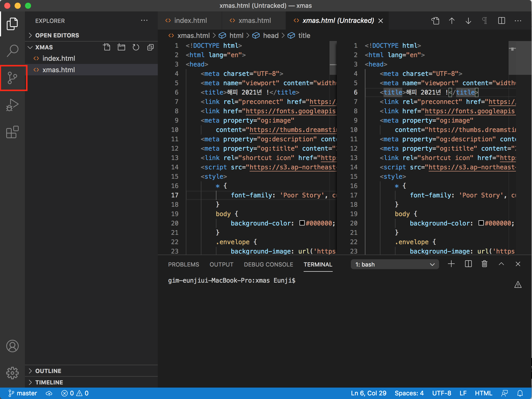The image size is (532, 399).
Task: Switch to the index.html editor tab
Action: point(190,21)
